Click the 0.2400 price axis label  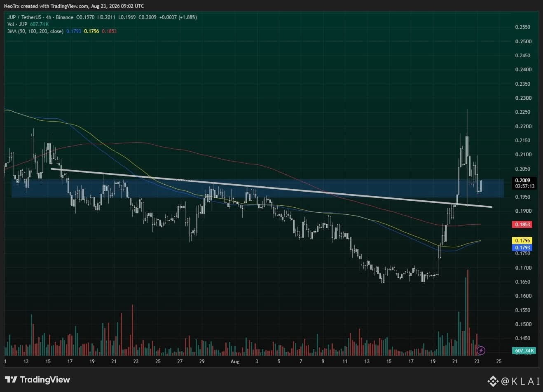tap(523, 70)
